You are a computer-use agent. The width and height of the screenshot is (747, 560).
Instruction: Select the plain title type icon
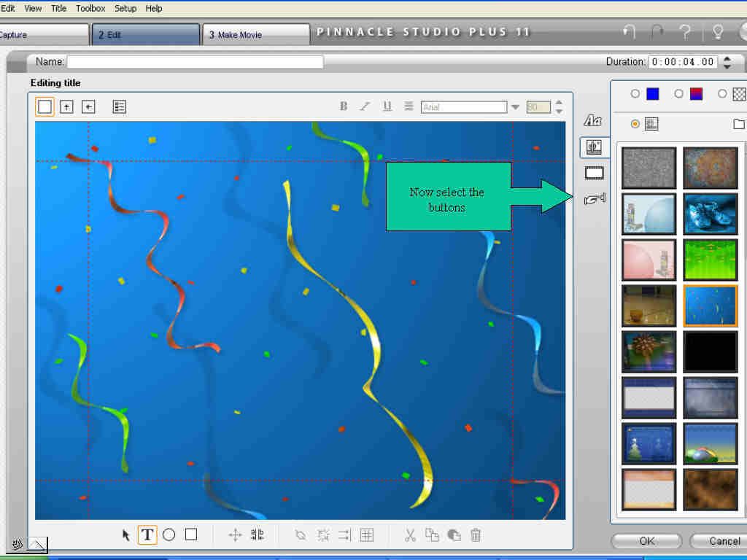coord(44,106)
